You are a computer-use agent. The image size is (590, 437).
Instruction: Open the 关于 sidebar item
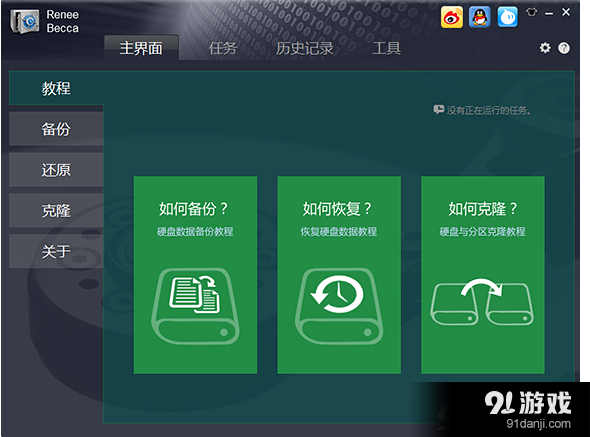click(x=56, y=251)
